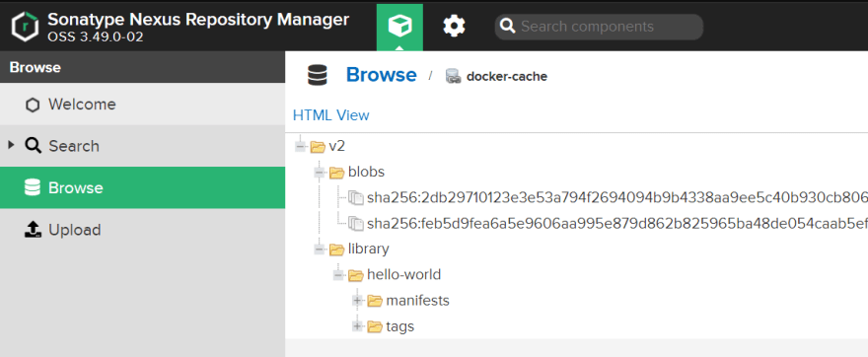
Task: Collapse the v2 tree node
Action: [x=301, y=147]
